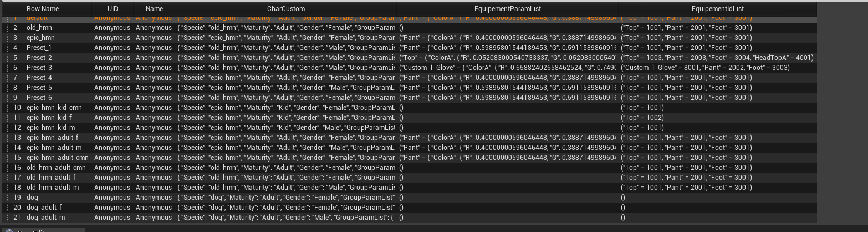The height and width of the screenshot is (232, 868).
Task: Click the drag handle for Preset_6 row
Action: [x=6, y=98]
